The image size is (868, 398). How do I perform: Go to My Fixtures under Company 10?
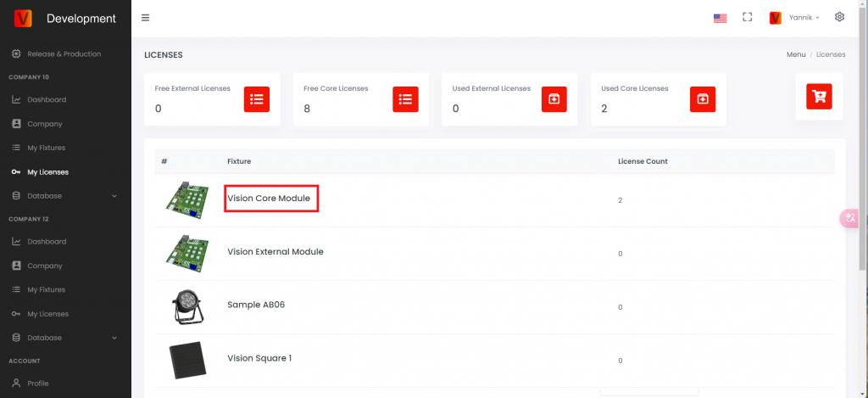(x=46, y=148)
